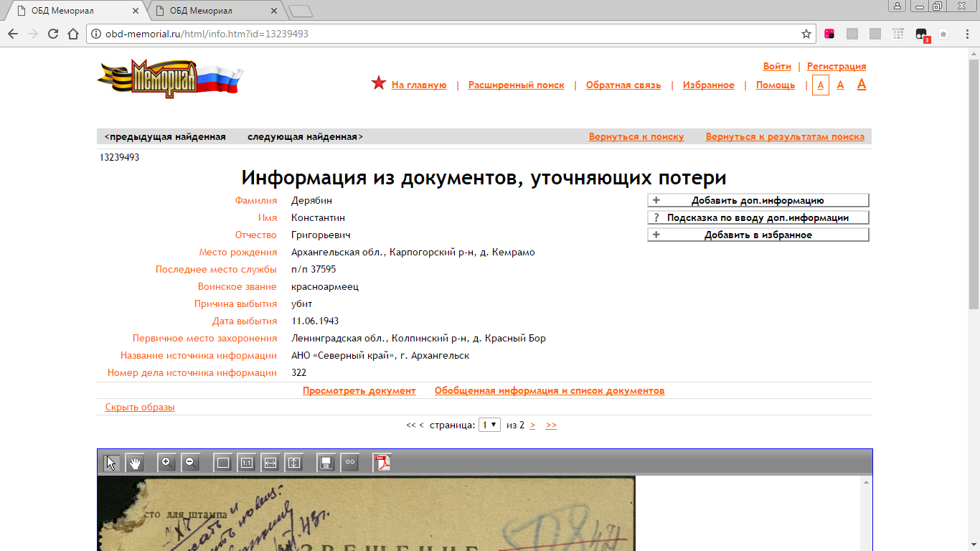Get link to the document image
Viewport: 980px width, 551px height.
point(349,463)
